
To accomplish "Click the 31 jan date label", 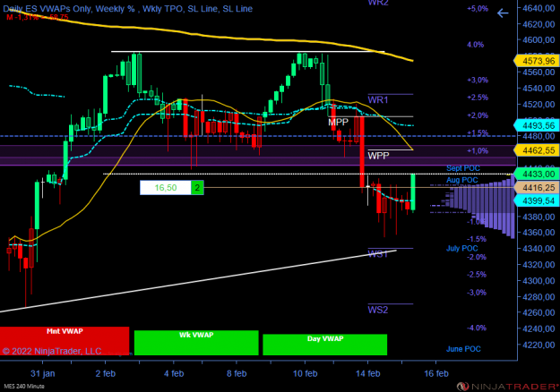I will coord(42,373).
